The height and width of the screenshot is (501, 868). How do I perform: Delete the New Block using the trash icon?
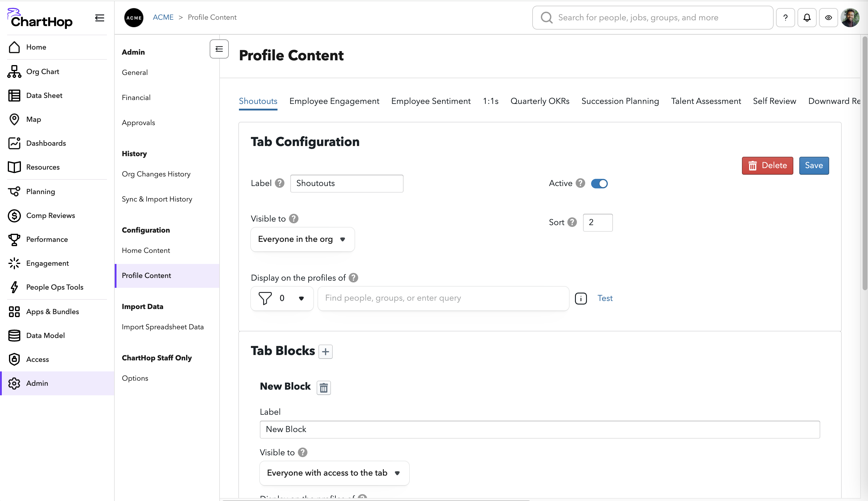point(323,388)
